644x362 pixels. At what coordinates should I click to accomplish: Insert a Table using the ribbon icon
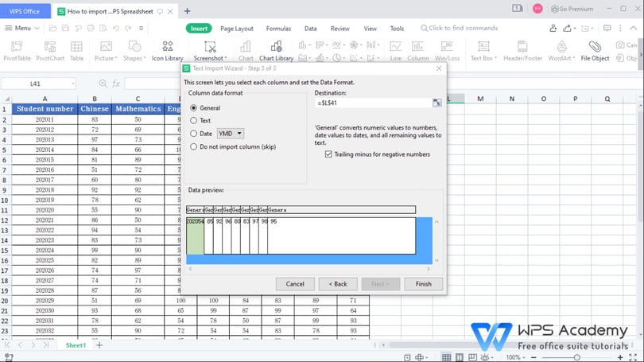[x=76, y=47]
